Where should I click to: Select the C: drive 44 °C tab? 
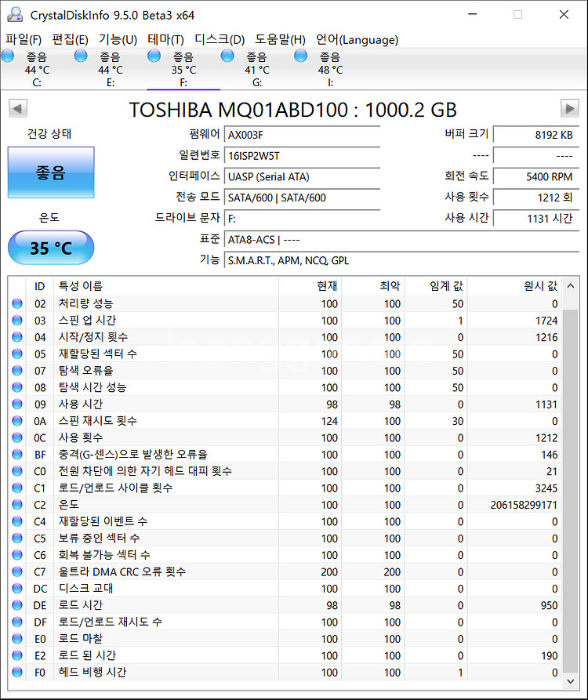click(x=37, y=70)
